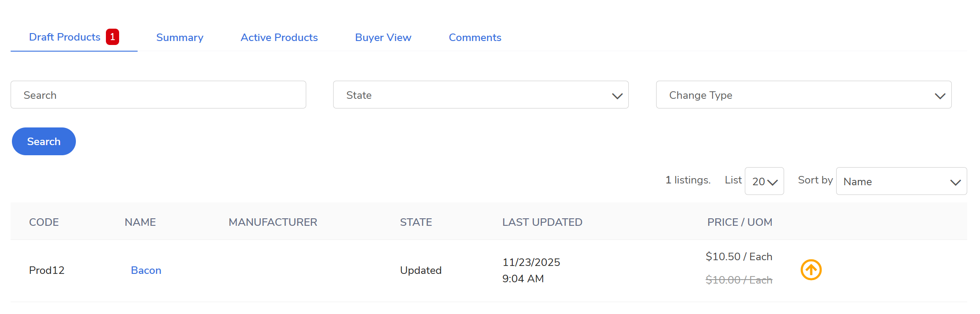This screenshot has height=314, width=980.
Task: Open the Draft Products tab
Action: [65, 37]
